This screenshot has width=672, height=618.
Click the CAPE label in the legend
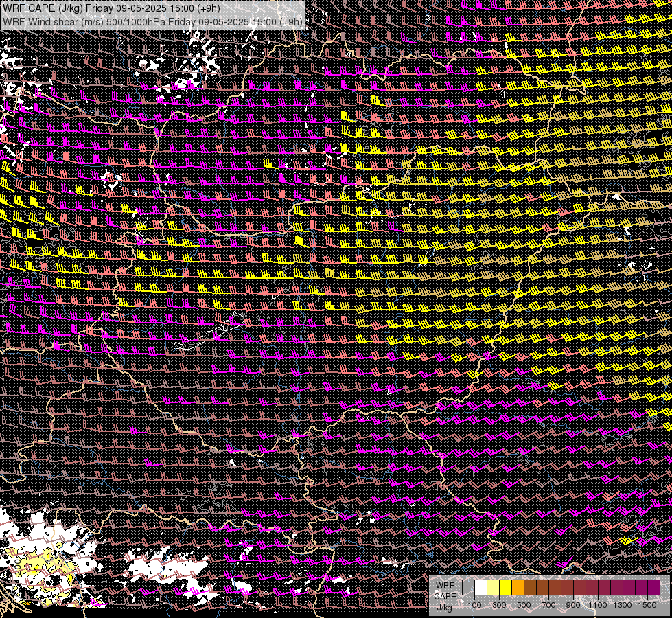pos(445,597)
